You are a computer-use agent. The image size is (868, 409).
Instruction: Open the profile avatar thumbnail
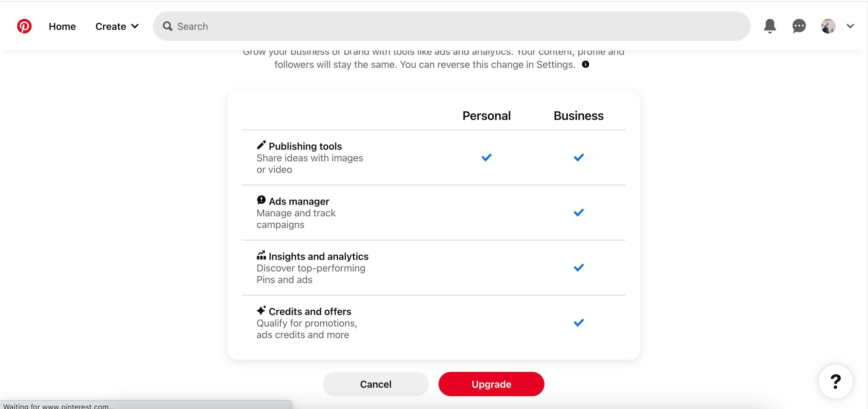click(x=828, y=26)
